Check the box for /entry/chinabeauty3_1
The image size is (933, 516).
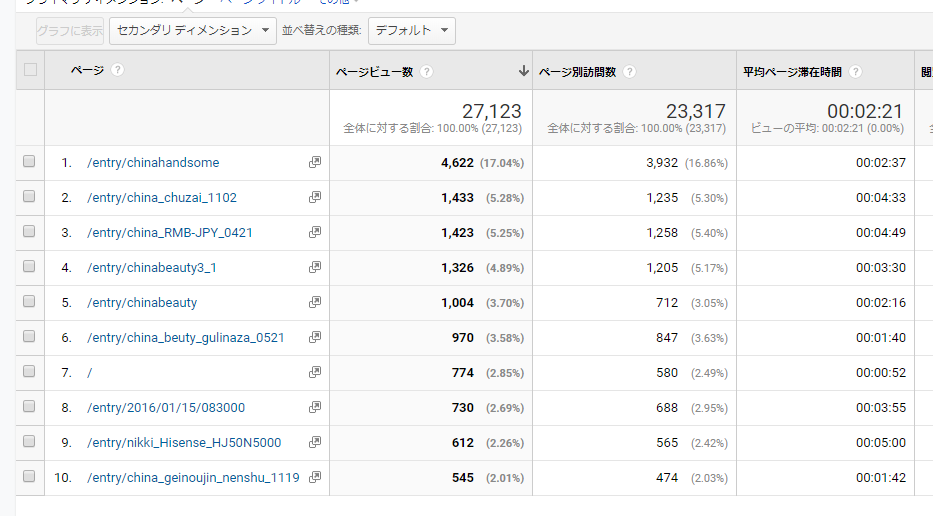[29, 267]
